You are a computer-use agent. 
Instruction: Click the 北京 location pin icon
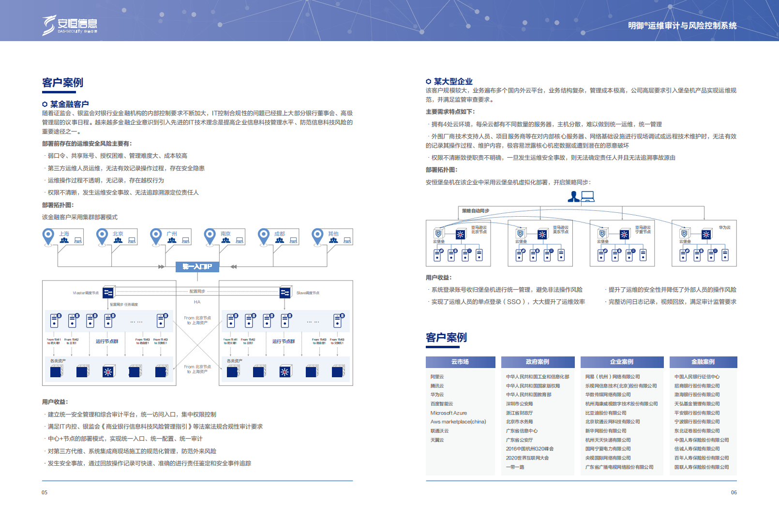pyautogui.click(x=102, y=237)
